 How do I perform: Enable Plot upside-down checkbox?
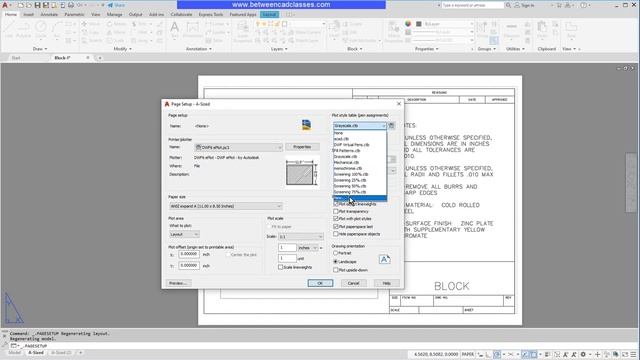(x=336, y=270)
